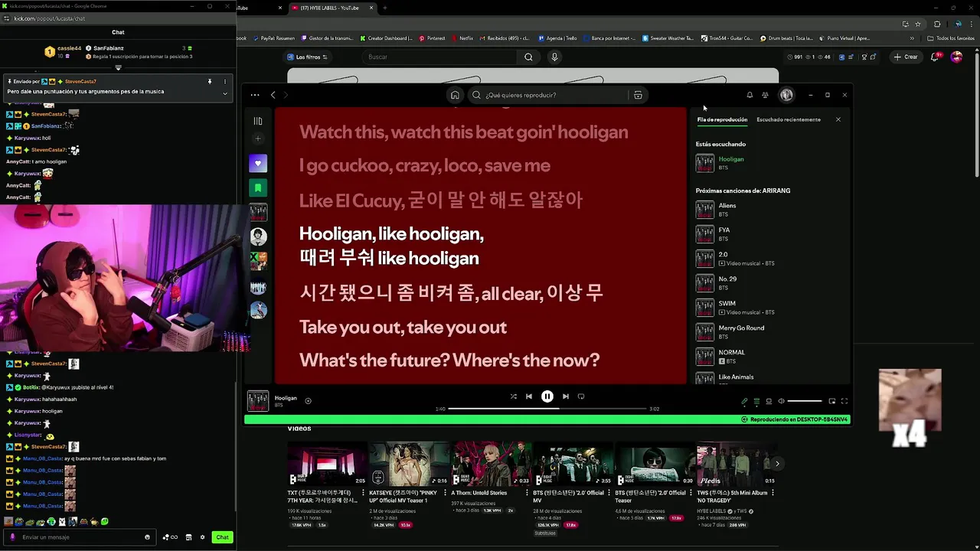Image resolution: width=980 pixels, height=551 pixels.
Task: Toggle lyrics microphone icon in Spotify
Action: pyautogui.click(x=744, y=401)
